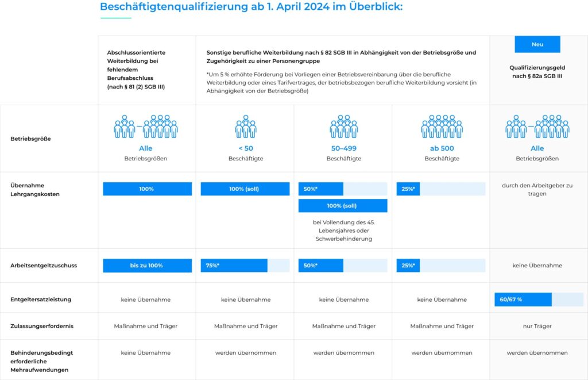Click the "Beschäftigtenqualifizierung ab 1. April 2024" heading
Viewport: 588px width, 380px height.
pyautogui.click(x=251, y=7)
